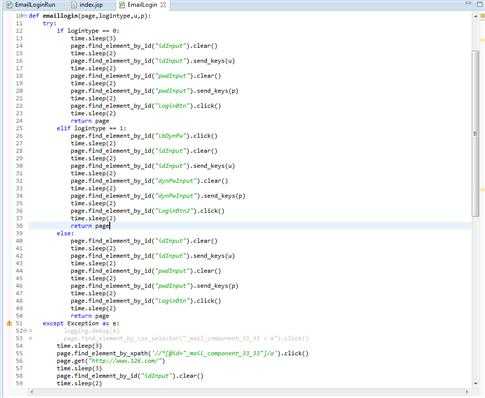Image resolution: width=485 pixels, height=398 pixels.
Task: Click the 'try:' line at line 11
Action: coord(49,23)
